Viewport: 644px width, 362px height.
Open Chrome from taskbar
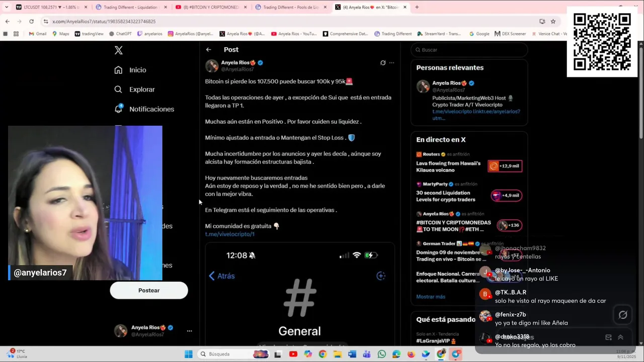click(x=323, y=354)
